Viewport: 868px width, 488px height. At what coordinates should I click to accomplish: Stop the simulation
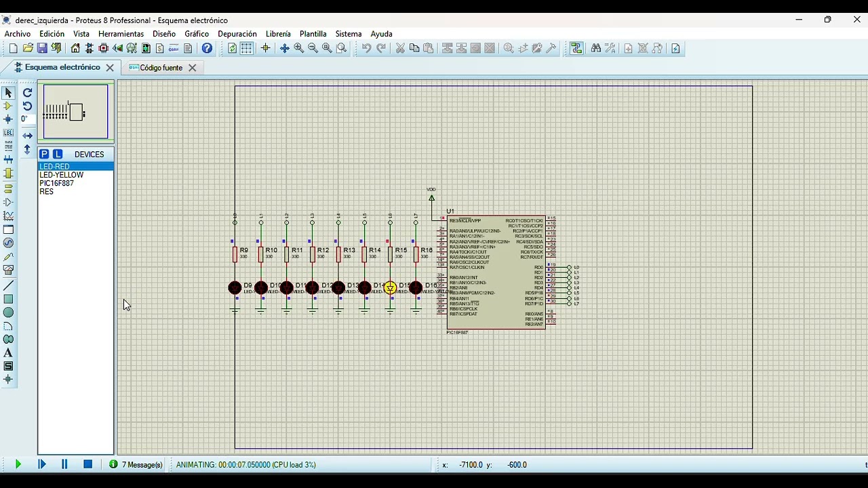point(87,464)
